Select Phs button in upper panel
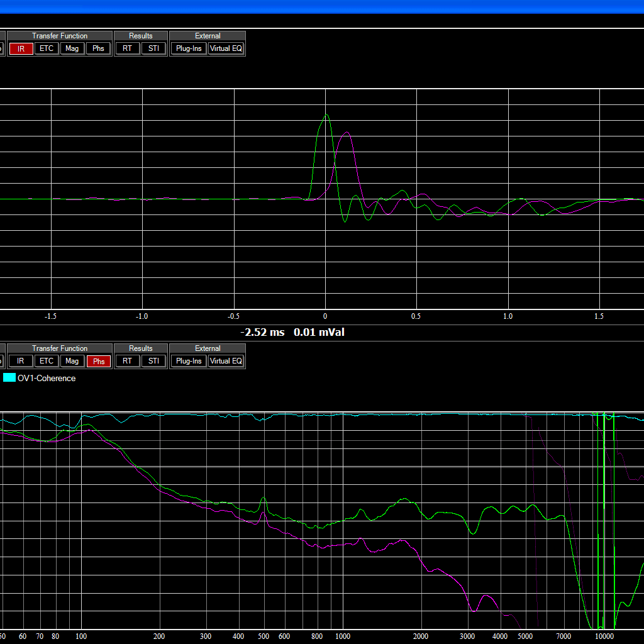The height and width of the screenshot is (644, 644). [x=98, y=48]
